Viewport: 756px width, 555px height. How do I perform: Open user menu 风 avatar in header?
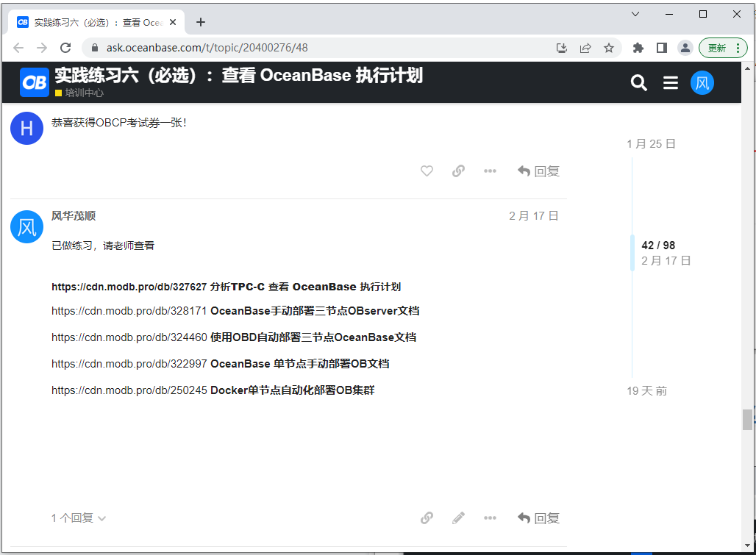point(702,83)
